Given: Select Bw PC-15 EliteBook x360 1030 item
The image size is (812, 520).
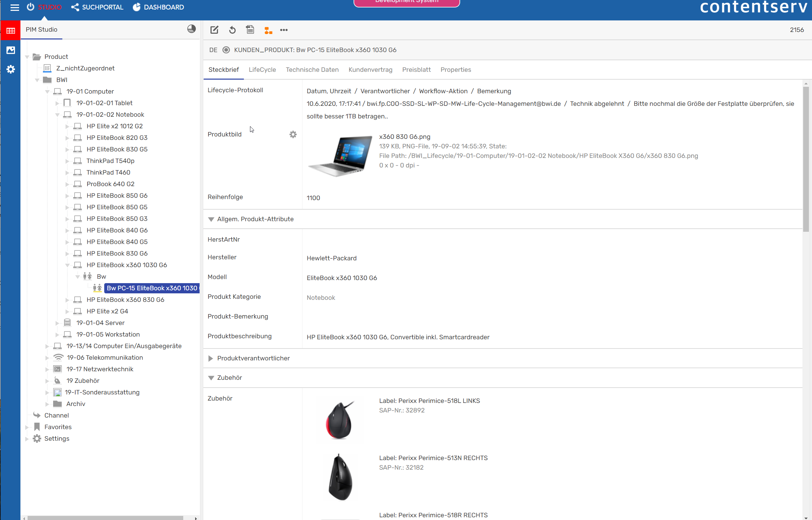Looking at the screenshot, I should (x=152, y=288).
